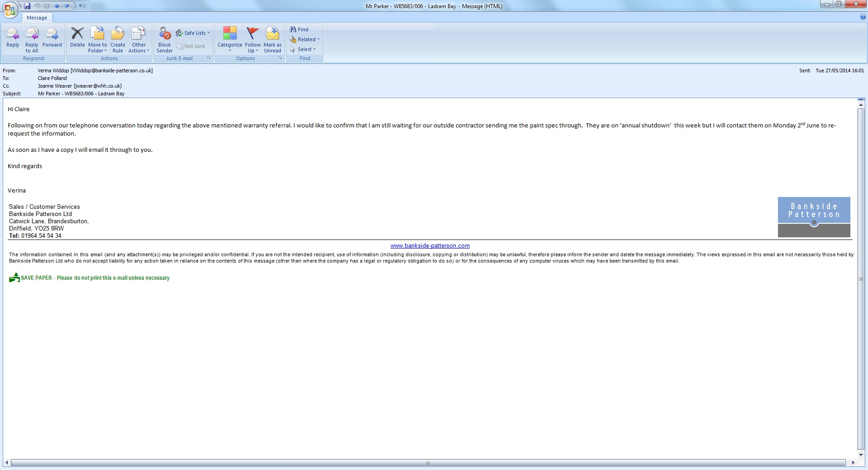868x470 pixels.
Task: Create Rule from this message
Action: click(118, 40)
